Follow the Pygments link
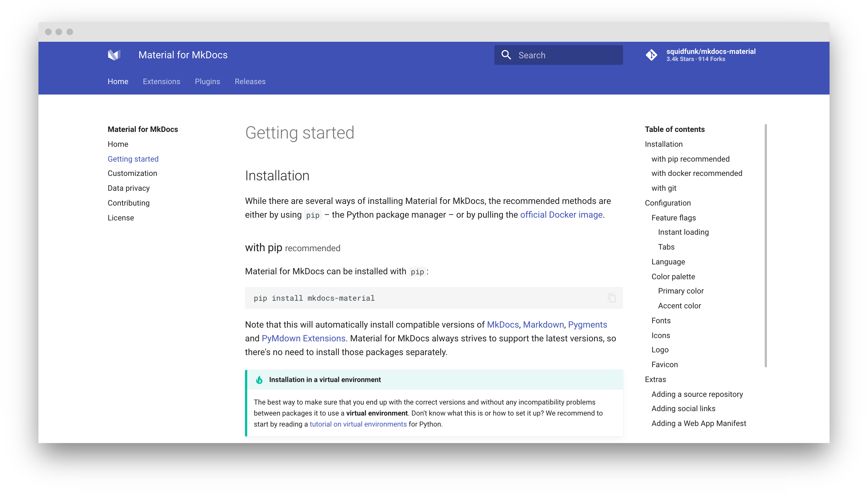 [588, 325]
